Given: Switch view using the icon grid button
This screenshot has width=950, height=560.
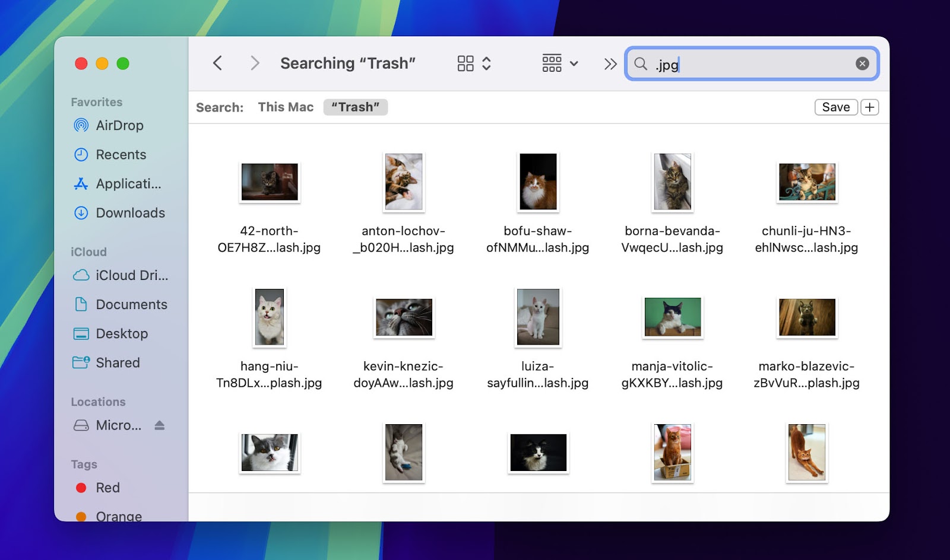Looking at the screenshot, I should pyautogui.click(x=465, y=63).
